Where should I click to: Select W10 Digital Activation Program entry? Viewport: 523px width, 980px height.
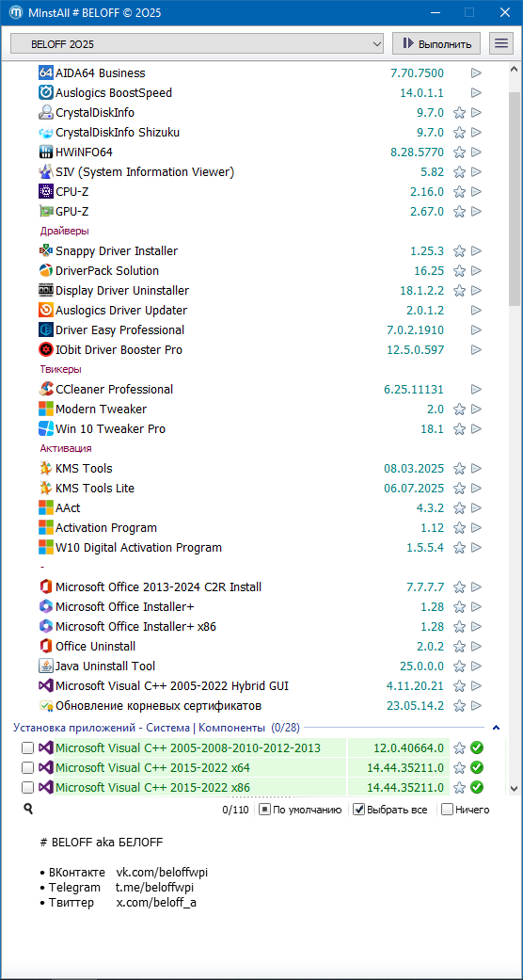click(138, 548)
